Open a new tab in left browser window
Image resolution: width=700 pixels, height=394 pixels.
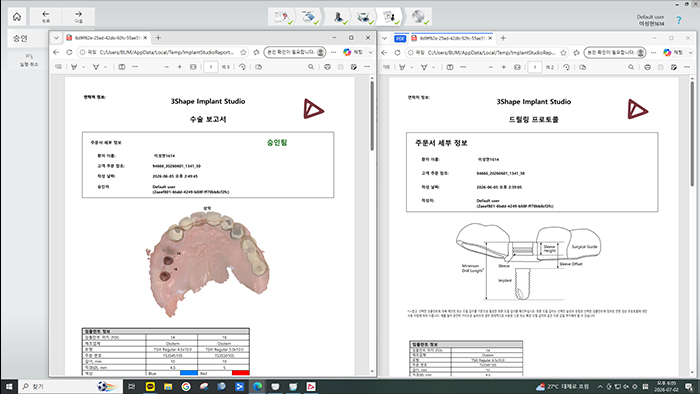point(158,38)
